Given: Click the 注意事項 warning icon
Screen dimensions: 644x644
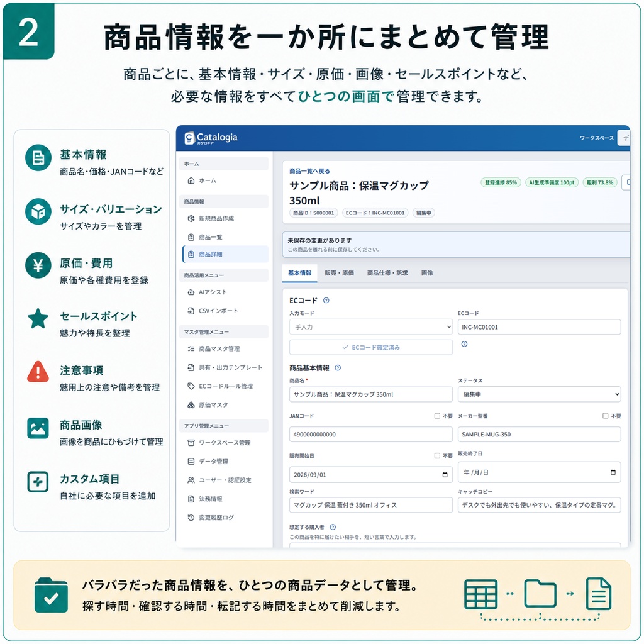Looking at the screenshot, I should tap(38, 372).
